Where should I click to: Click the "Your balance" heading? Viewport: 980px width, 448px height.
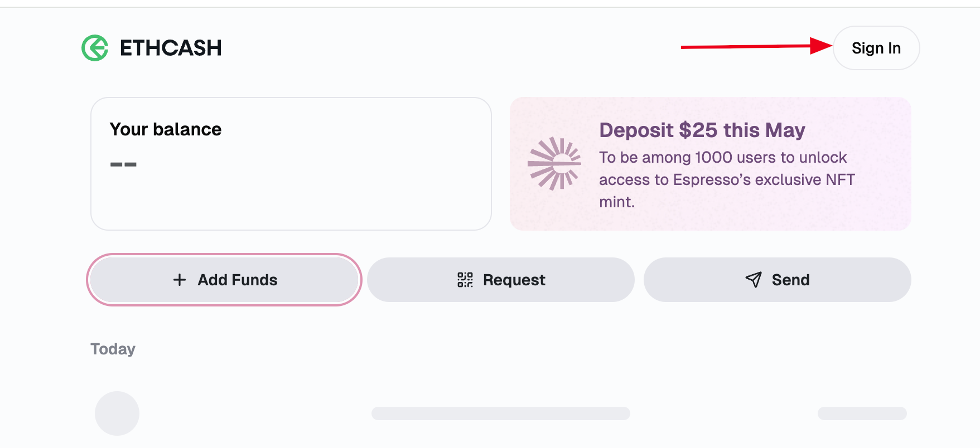coord(166,129)
